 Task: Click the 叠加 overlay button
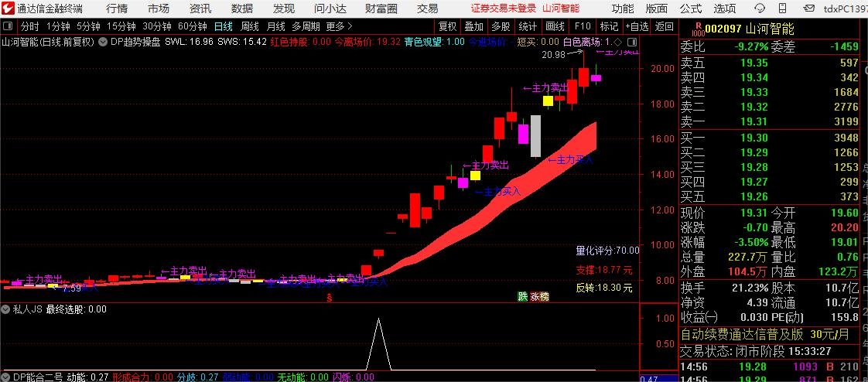tap(474, 26)
